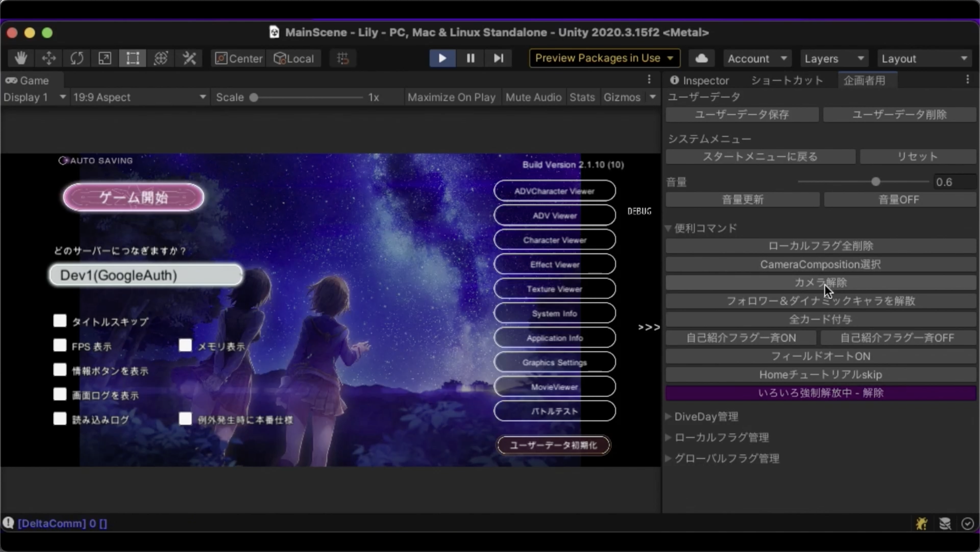Image resolution: width=980 pixels, height=552 pixels.
Task: Click the ユーザーデータ保存 button
Action: coord(741,114)
